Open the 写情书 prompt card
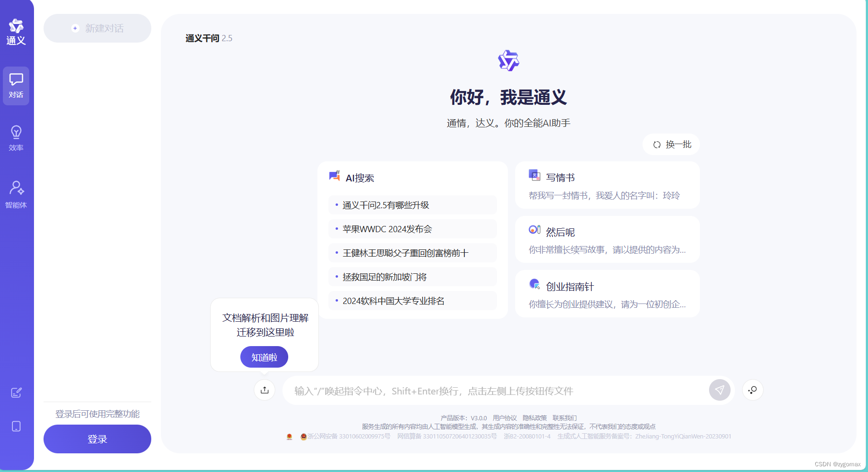Screen dimensions: 868x472 pos(607,185)
